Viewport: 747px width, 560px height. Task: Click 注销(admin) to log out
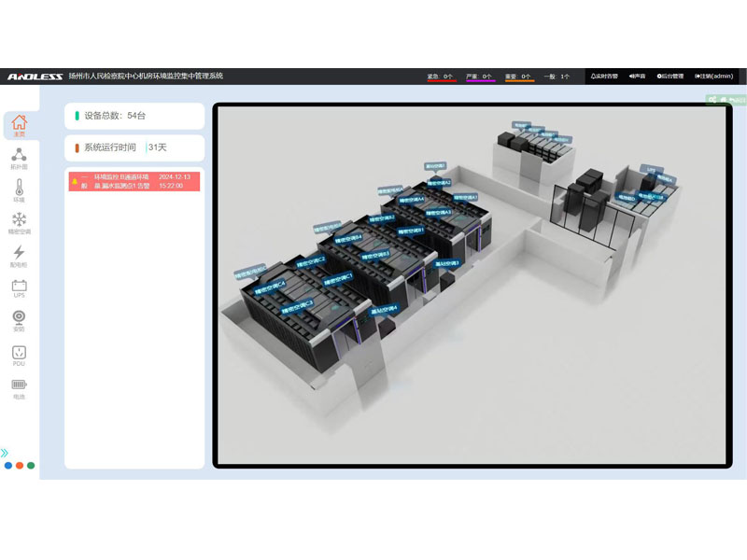[x=715, y=77]
